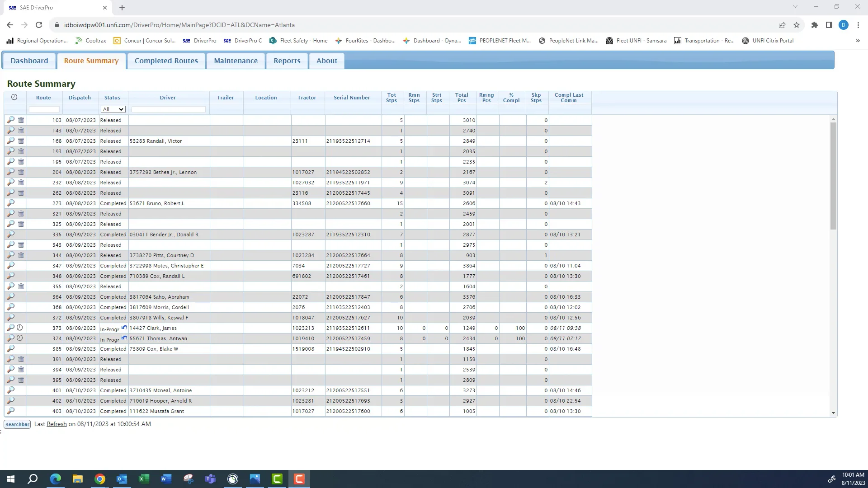Click magnifier icon for route 273
Image resolution: width=868 pixels, height=488 pixels.
click(x=10, y=203)
